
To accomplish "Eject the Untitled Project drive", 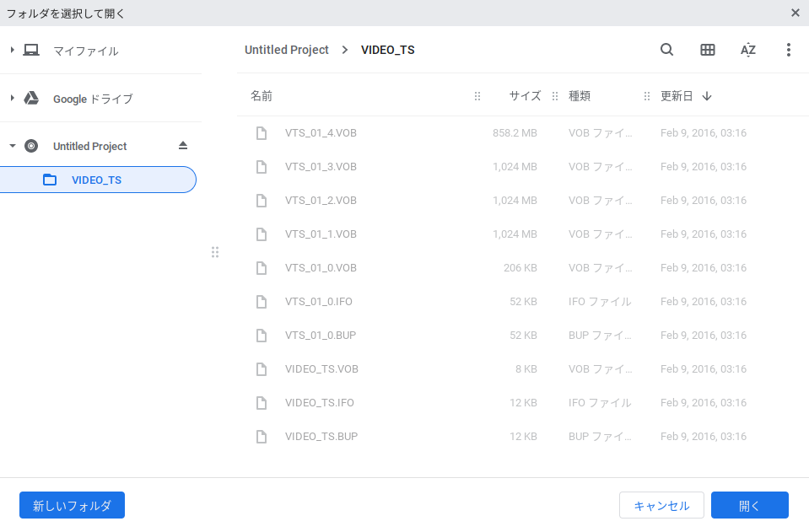I will click(185, 146).
